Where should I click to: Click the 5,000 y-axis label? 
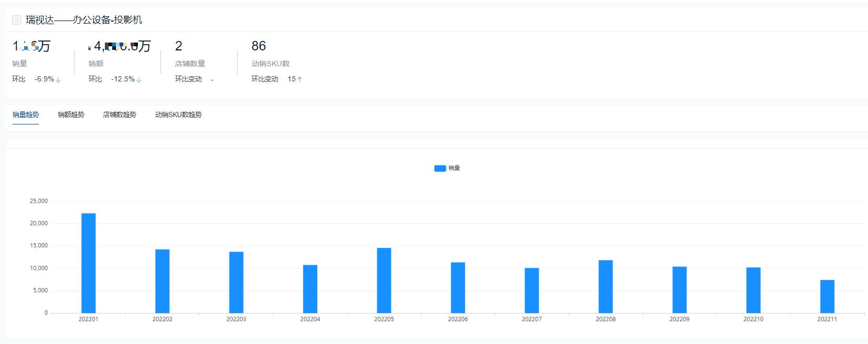[40, 290]
